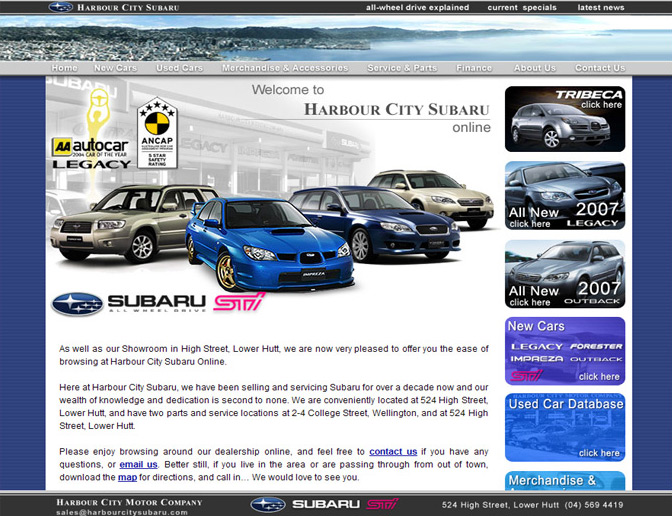This screenshot has height=516, width=672.
Task: Click the Harbour City Subaru welcome heading
Action: click(397, 109)
